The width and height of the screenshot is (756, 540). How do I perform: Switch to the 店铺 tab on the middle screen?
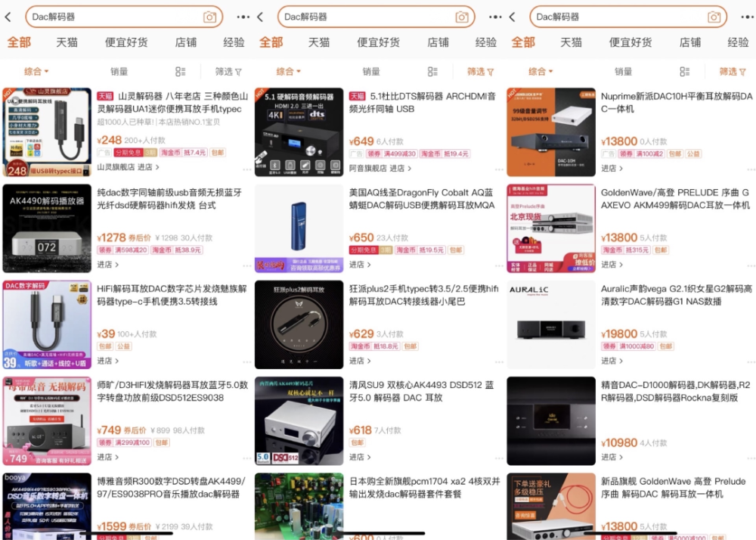438,42
